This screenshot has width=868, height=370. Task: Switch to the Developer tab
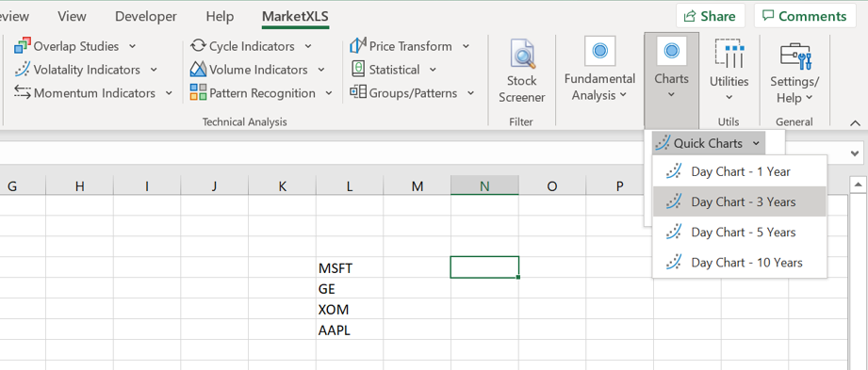[146, 17]
